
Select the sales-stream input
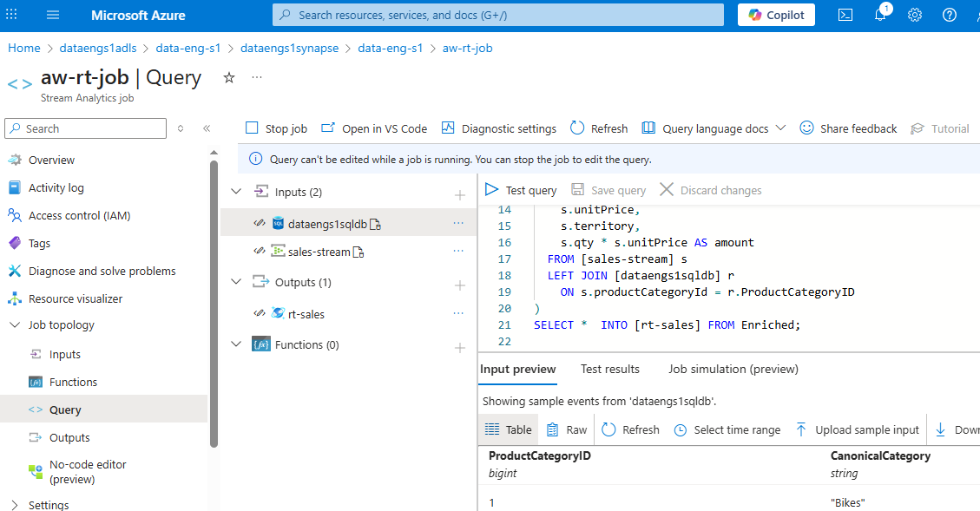[319, 252]
